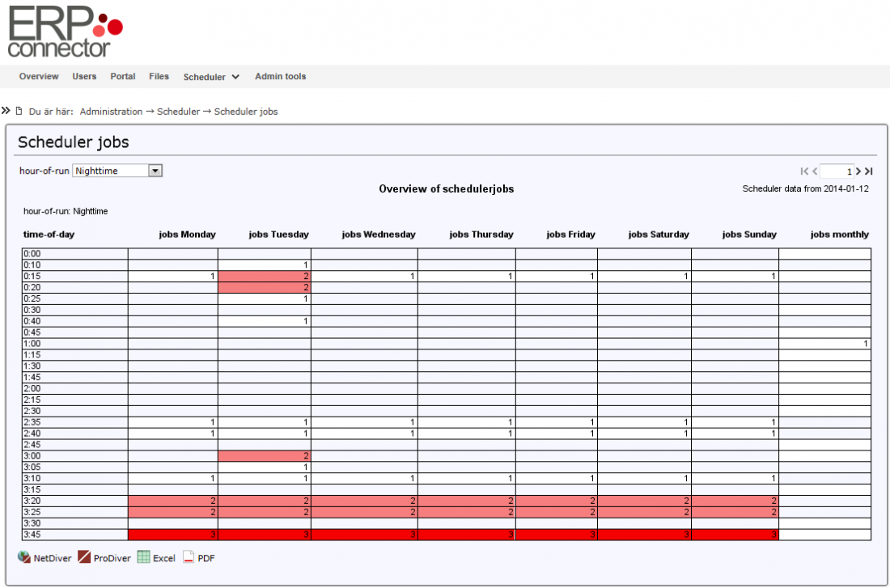Open the hour-of-run Nighttime dropdown
The image size is (890, 588).
point(118,171)
